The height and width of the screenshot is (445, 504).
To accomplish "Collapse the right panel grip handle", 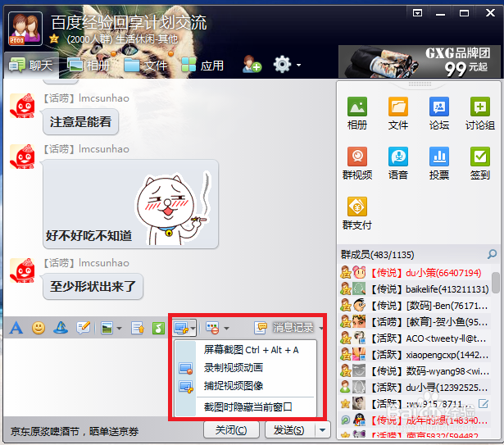I will point(420,84).
